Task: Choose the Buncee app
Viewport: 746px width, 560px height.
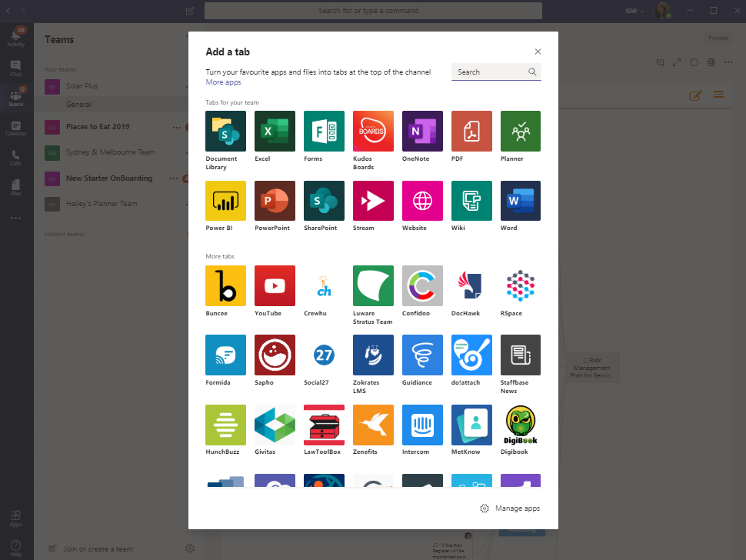Action: coord(225,285)
